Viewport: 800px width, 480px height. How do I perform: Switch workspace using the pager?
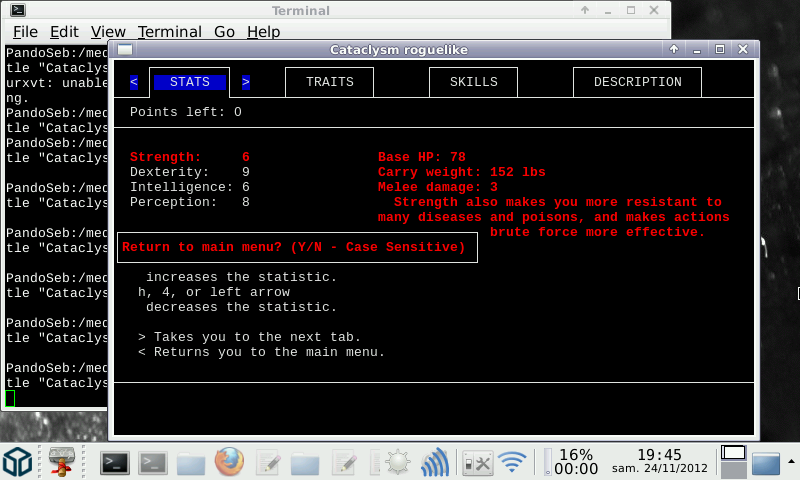[x=733, y=461]
